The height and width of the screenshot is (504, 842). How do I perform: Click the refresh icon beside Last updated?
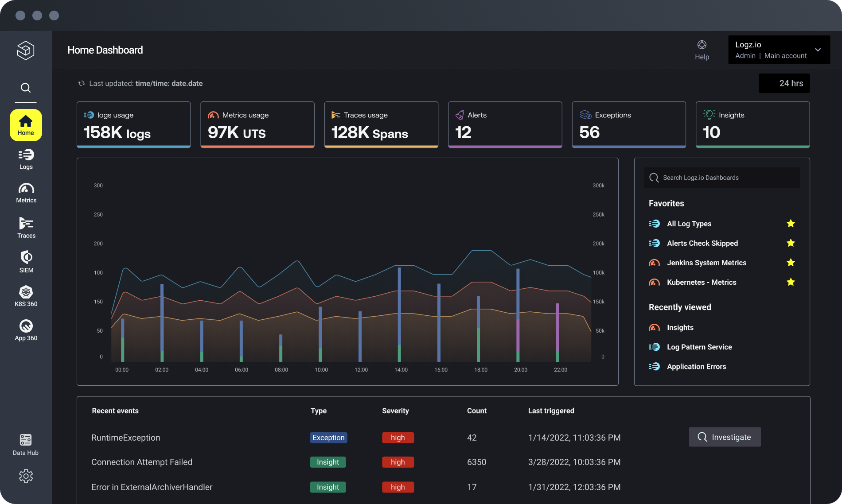tap(82, 83)
